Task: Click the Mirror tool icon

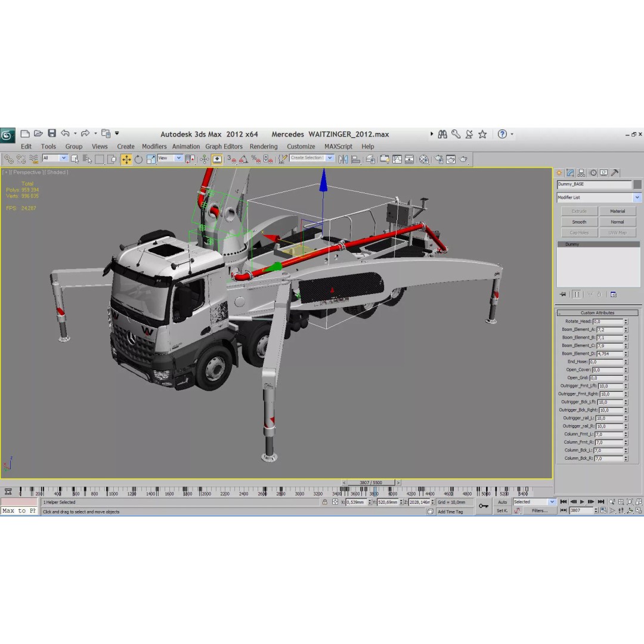Action: 343,159
